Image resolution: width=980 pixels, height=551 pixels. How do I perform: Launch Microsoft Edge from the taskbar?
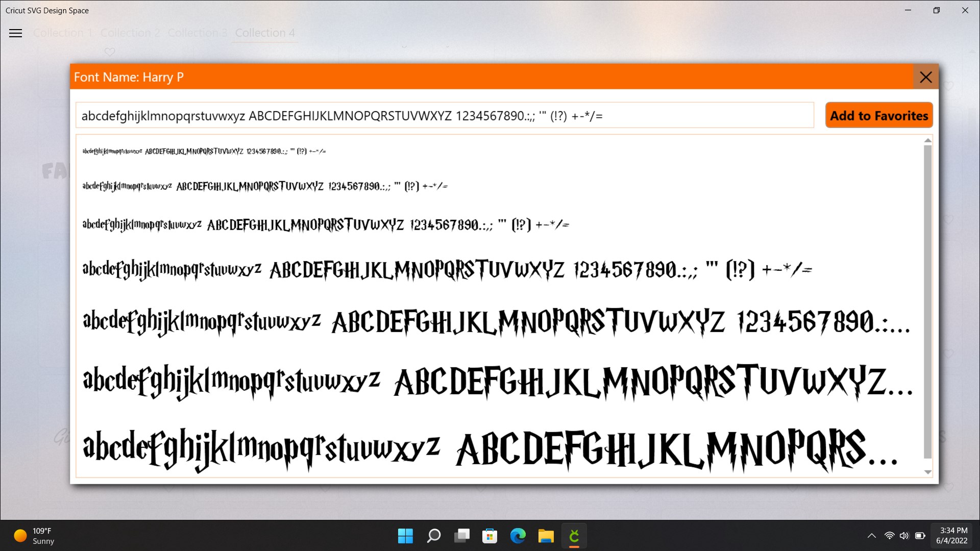518,536
